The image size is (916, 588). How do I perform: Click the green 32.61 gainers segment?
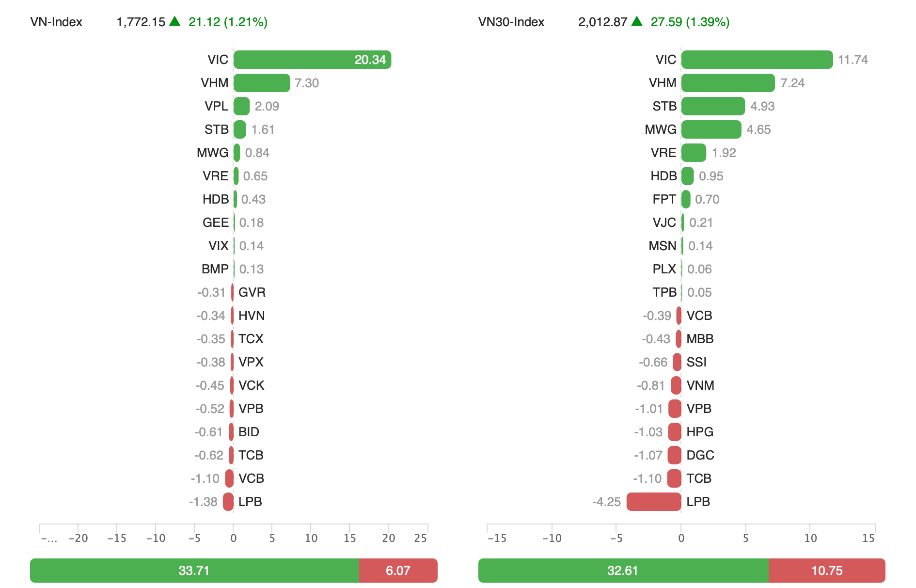623,571
